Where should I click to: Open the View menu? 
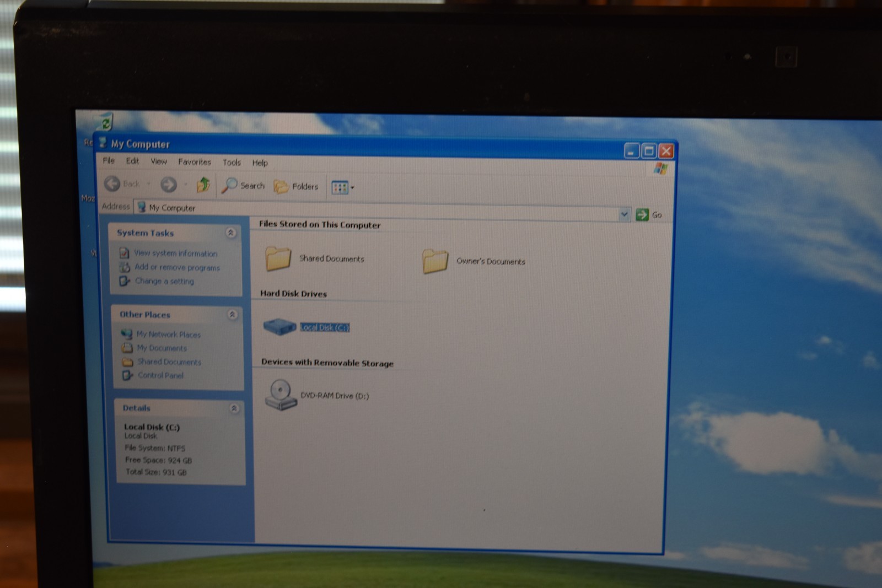(x=159, y=161)
